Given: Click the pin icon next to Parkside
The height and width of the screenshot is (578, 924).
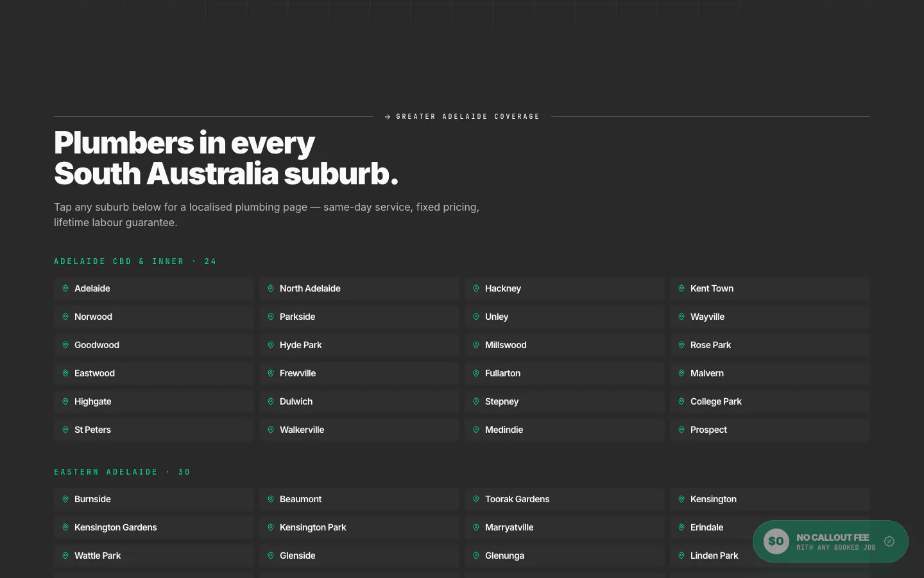Looking at the screenshot, I should tap(271, 317).
